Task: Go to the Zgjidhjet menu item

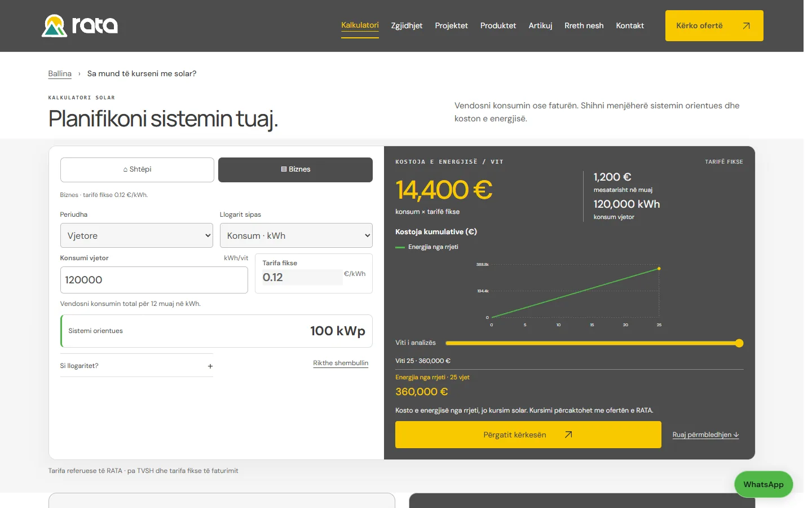Action: (x=407, y=26)
